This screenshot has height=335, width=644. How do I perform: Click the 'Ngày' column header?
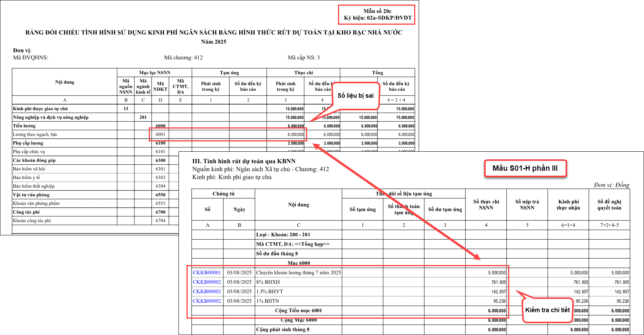click(x=239, y=210)
